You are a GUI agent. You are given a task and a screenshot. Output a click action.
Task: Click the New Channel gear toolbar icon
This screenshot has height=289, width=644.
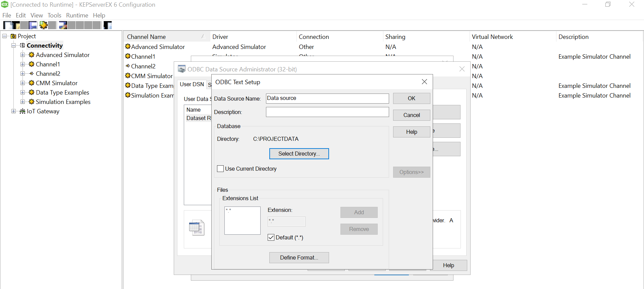point(43,25)
